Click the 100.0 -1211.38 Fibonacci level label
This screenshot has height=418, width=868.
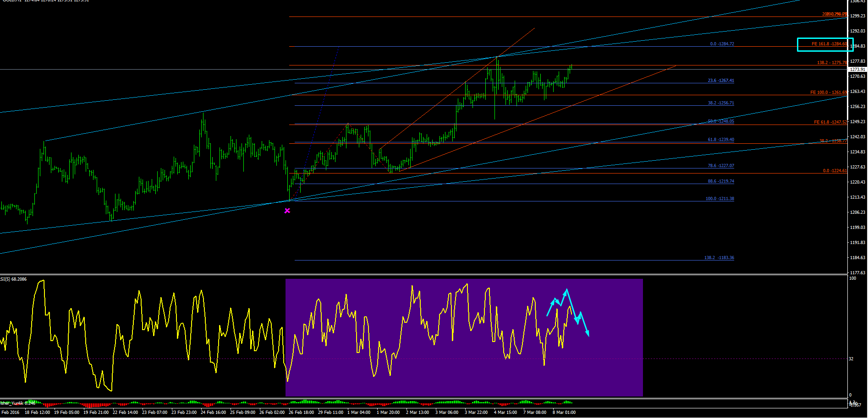click(720, 199)
